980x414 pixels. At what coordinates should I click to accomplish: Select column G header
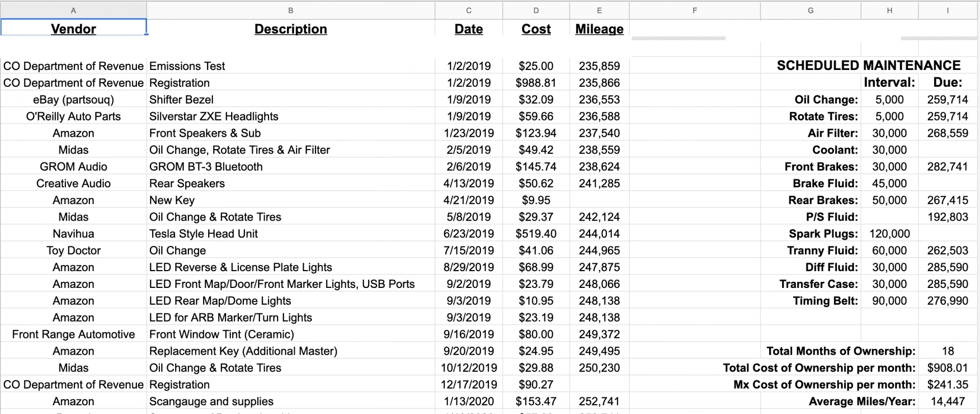coord(810,10)
